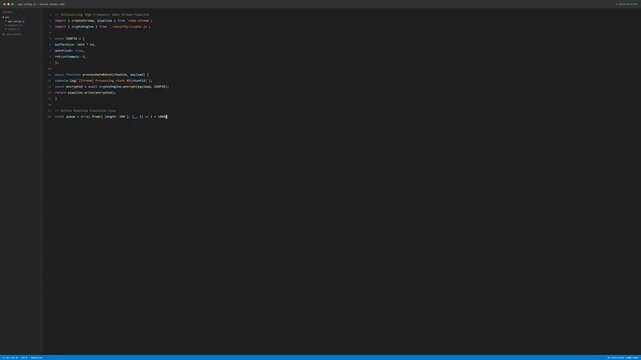The image size is (641, 360).
Task: Expand the node_modules folder
Action: [12, 34]
